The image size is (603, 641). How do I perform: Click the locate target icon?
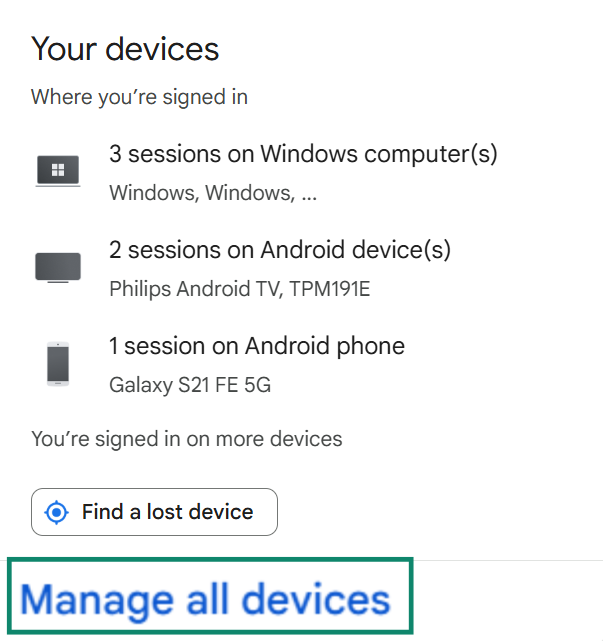pos(57,513)
